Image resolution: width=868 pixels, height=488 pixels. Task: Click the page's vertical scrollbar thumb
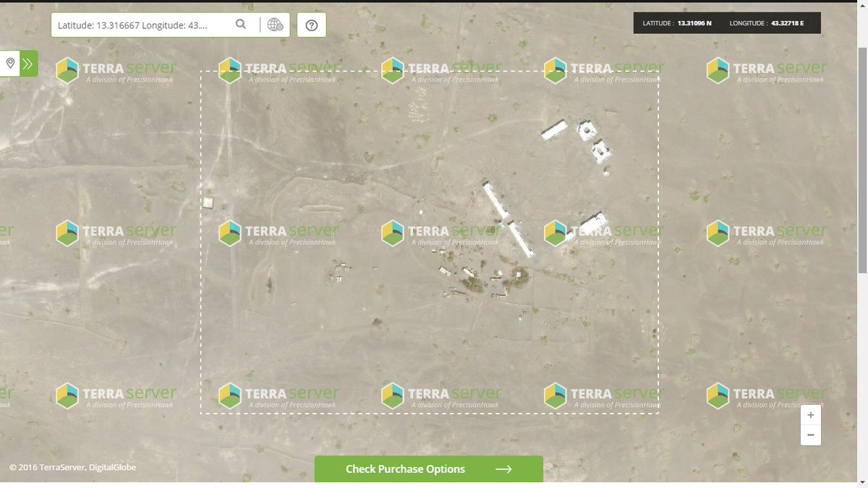point(861,159)
